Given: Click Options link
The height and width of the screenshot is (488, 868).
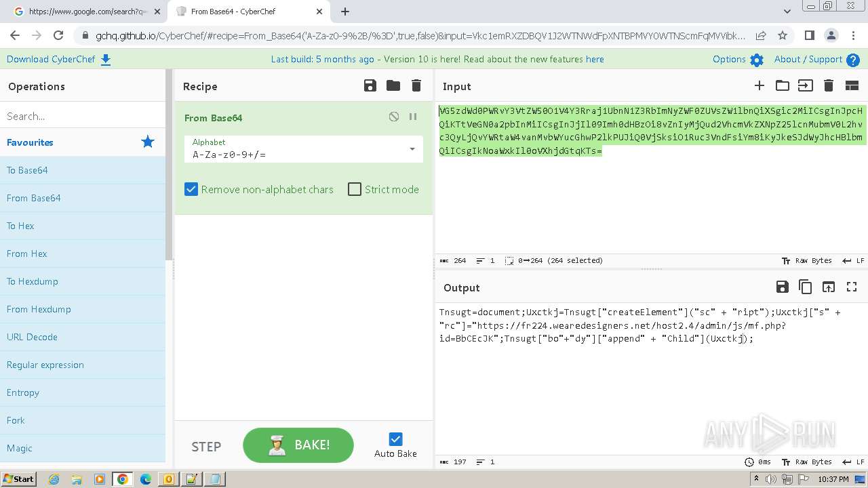Looking at the screenshot, I should (x=729, y=59).
